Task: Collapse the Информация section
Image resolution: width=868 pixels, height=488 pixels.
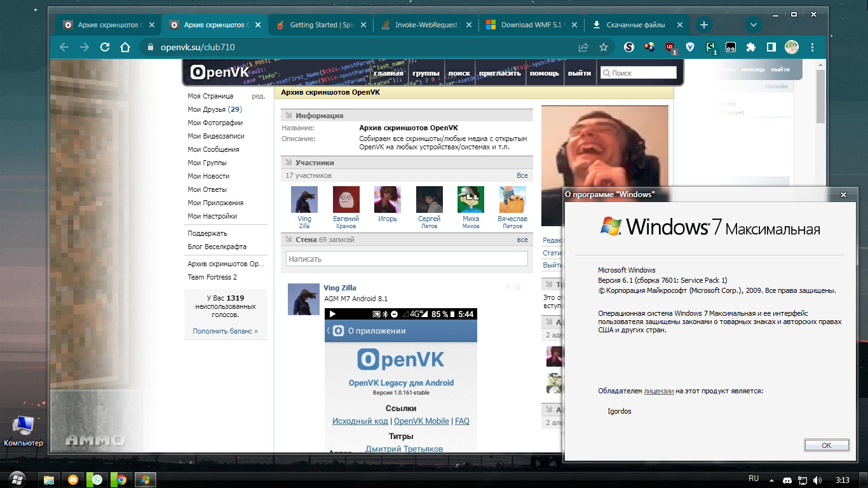Action: coord(288,116)
